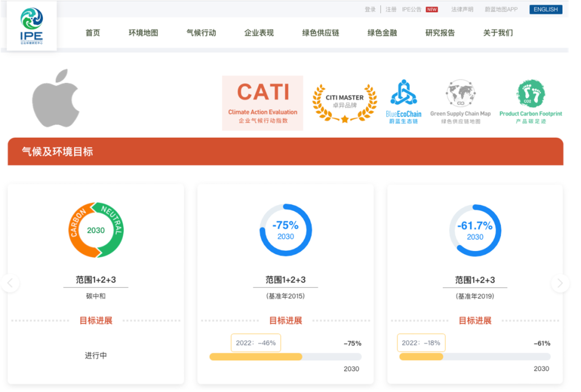Click the IPE logo in header
The width and height of the screenshot is (581, 392).
tap(32, 26)
